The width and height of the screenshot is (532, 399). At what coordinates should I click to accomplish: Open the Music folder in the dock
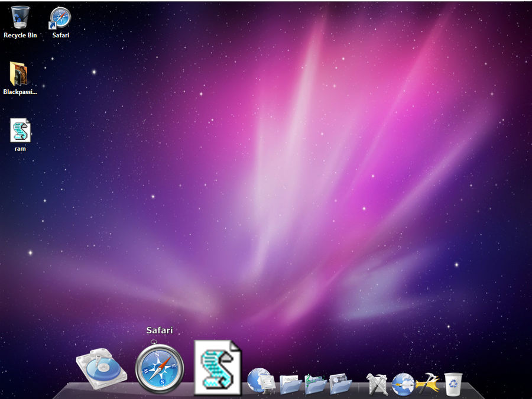click(316, 384)
